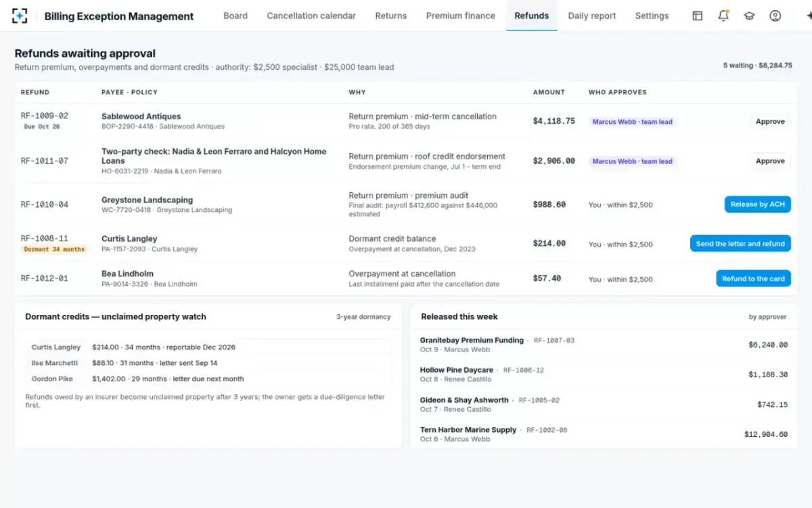Viewport: 812px width, 508px height.
Task: Click Return premium · premium audit reason
Action: [x=409, y=195]
